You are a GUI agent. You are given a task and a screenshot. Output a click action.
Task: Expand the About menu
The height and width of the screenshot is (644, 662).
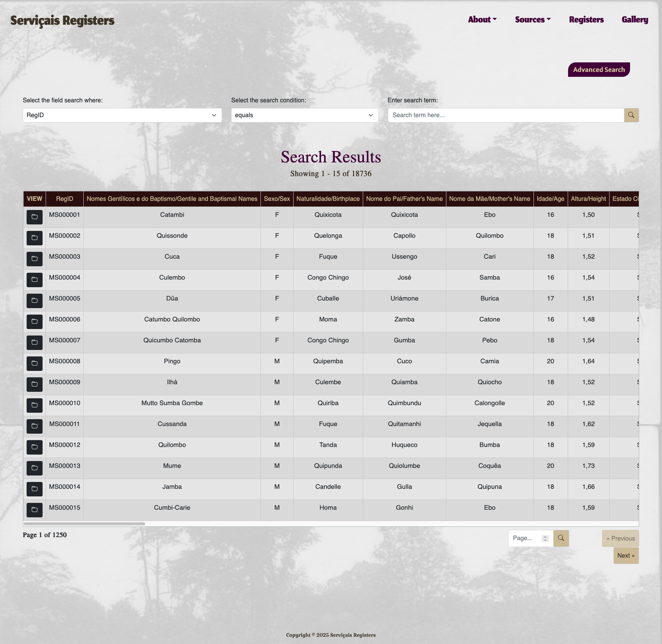(x=482, y=20)
